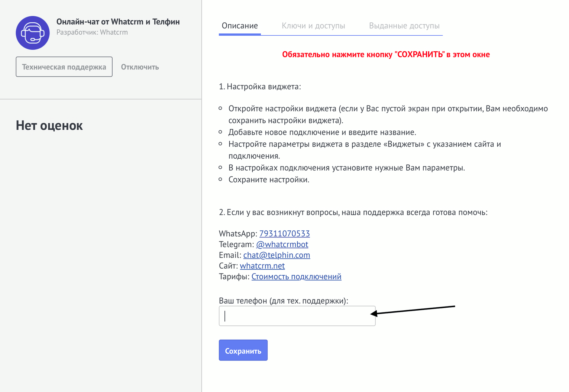Open the Выданные доступы tab

[x=404, y=26]
